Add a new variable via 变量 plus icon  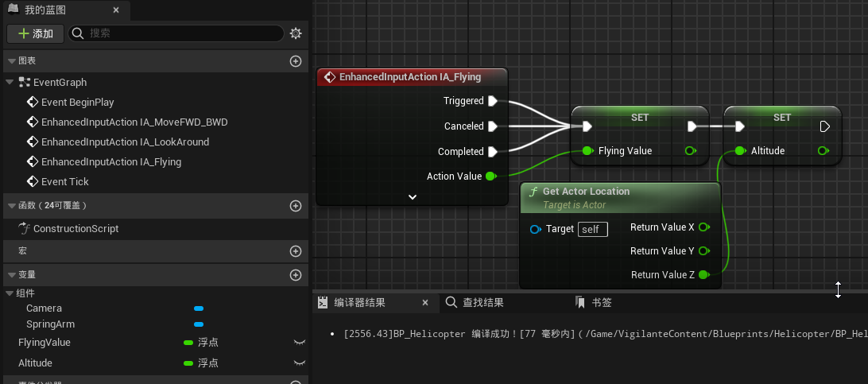click(296, 275)
